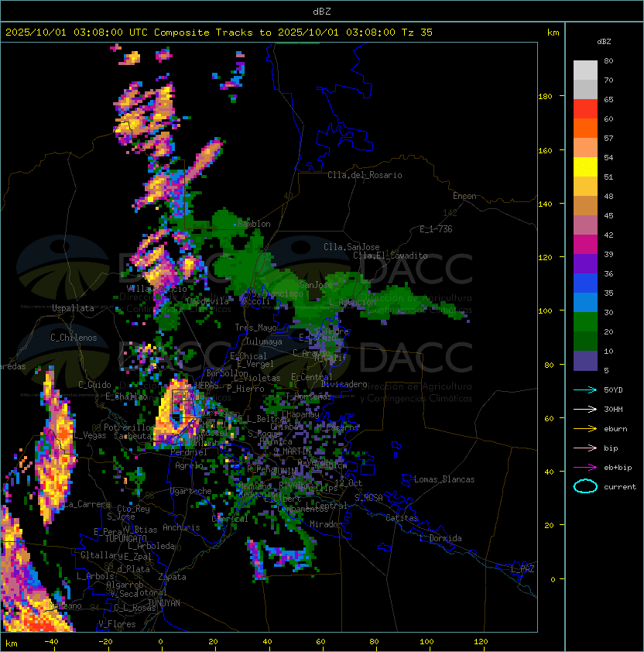Click the cyan 50YD arrow in the legend
The width and height of the screenshot is (644, 652).
(585, 390)
